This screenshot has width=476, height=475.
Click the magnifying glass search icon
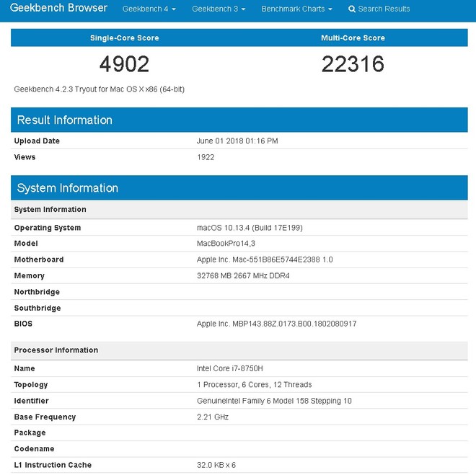click(352, 9)
